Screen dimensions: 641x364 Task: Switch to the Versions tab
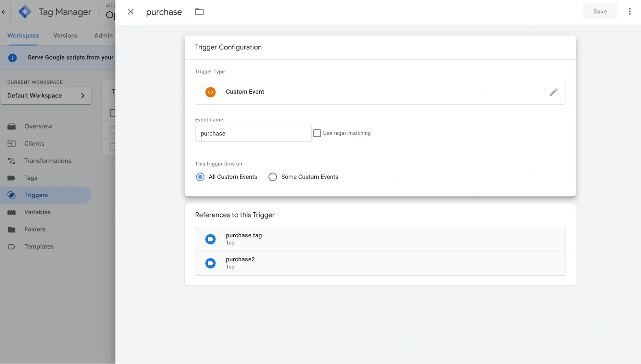(x=65, y=36)
